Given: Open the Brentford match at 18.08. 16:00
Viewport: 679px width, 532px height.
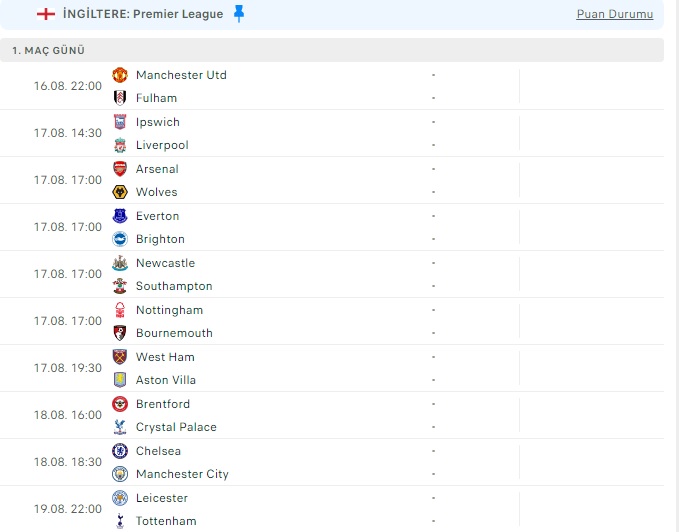Looking at the screenshot, I should coord(332,415).
